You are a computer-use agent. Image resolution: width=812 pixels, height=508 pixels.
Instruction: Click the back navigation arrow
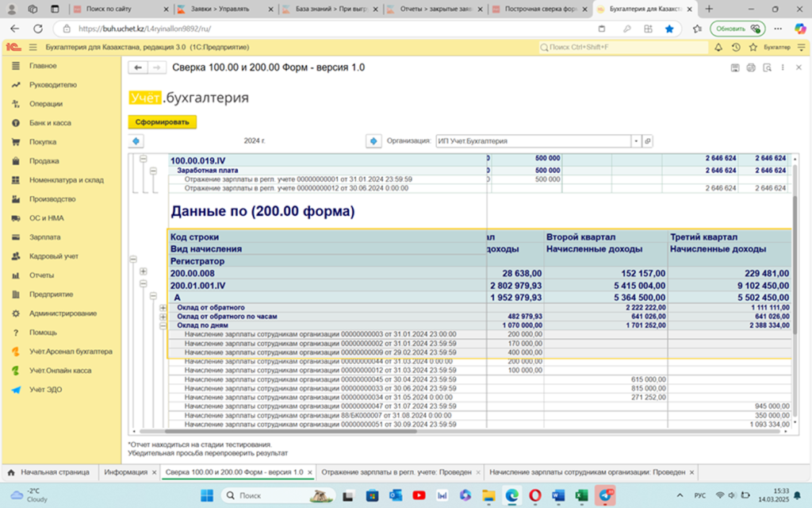click(x=138, y=68)
